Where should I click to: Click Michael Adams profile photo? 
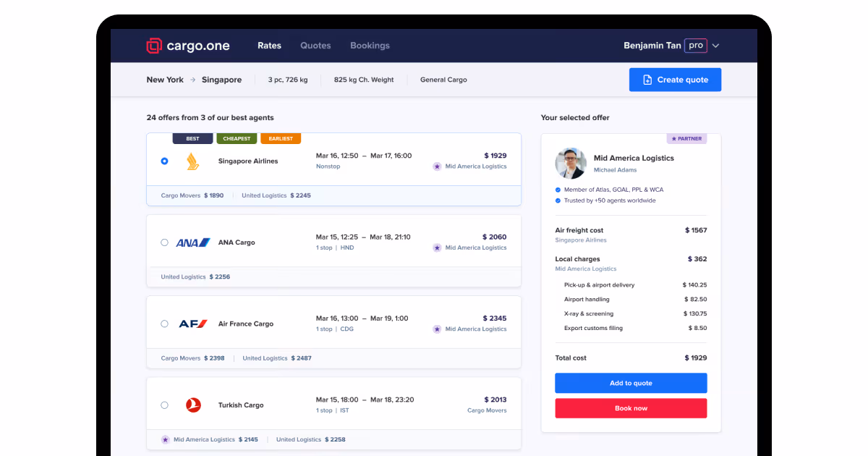[571, 164]
